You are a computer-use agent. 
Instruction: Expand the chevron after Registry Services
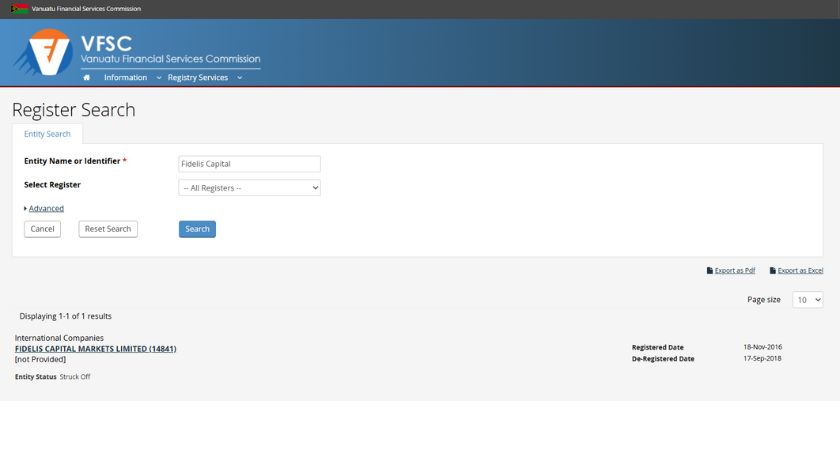point(240,78)
